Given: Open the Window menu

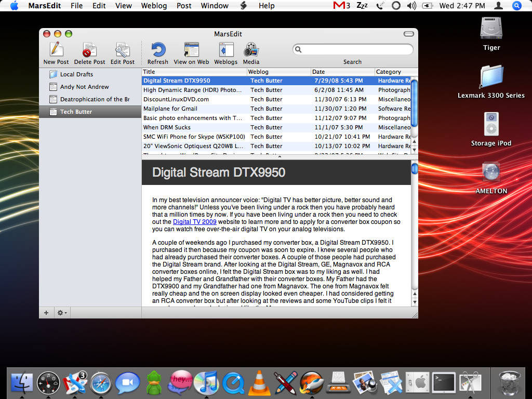Looking at the screenshot, I should (215, 5).
